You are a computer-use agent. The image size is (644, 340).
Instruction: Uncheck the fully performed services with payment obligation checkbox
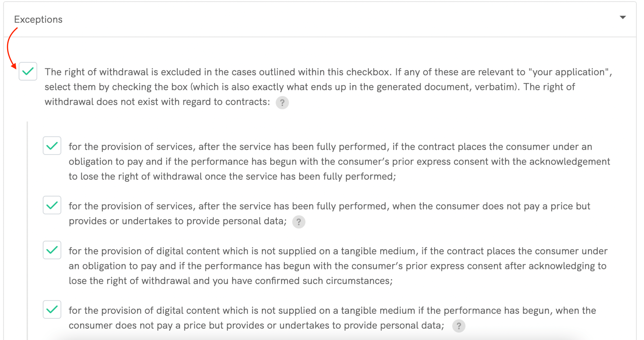click(x=52, y=146)
